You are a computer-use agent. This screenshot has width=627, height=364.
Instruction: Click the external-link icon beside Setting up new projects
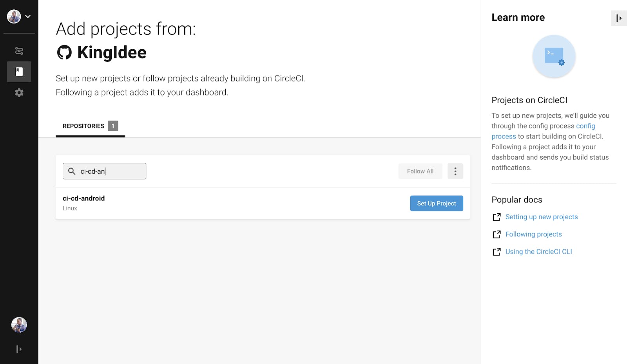pyautogui.click(x=497, y=217)
